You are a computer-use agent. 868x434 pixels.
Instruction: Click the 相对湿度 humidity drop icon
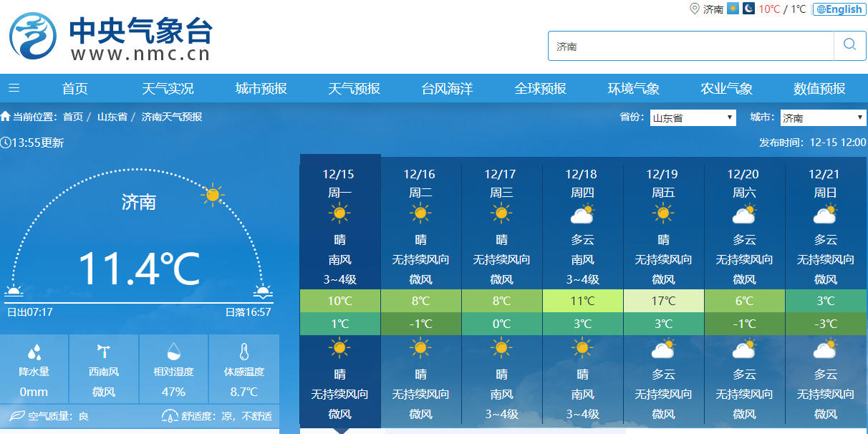tap(173, 352)
